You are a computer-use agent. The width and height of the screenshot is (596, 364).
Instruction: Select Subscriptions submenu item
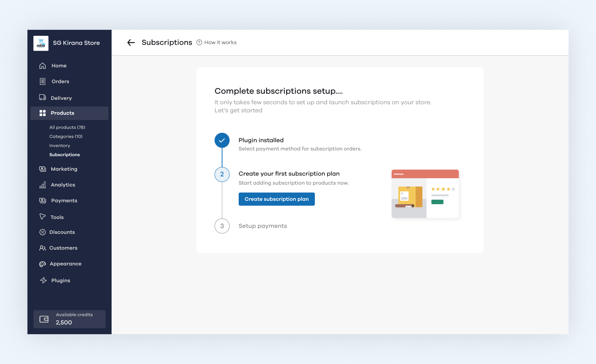coord(65,155)
